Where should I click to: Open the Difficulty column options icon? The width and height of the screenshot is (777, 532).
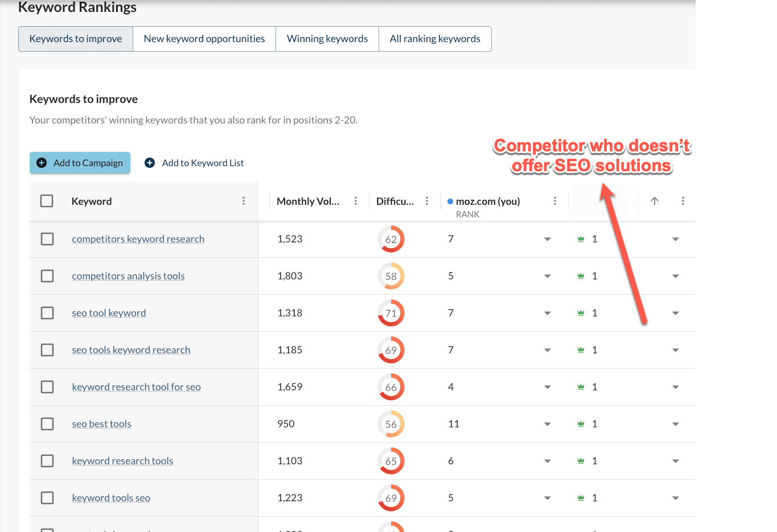point(427,201)
